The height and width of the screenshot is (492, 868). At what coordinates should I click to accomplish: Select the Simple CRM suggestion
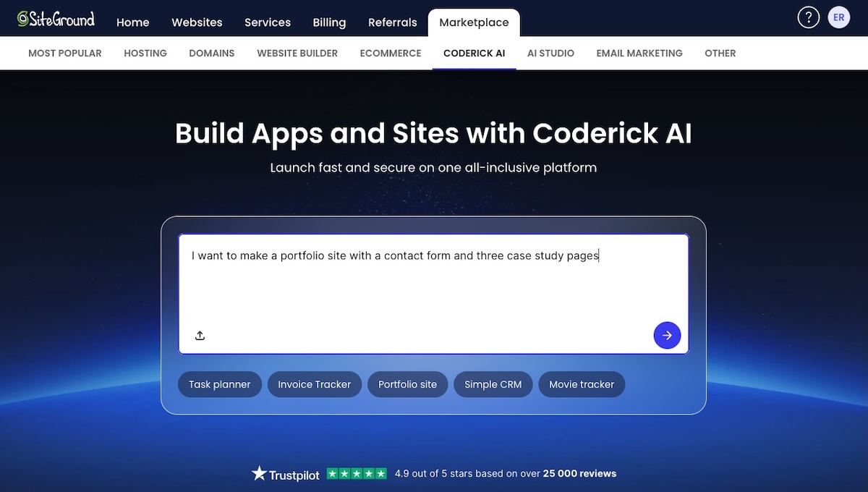[493, 384]
